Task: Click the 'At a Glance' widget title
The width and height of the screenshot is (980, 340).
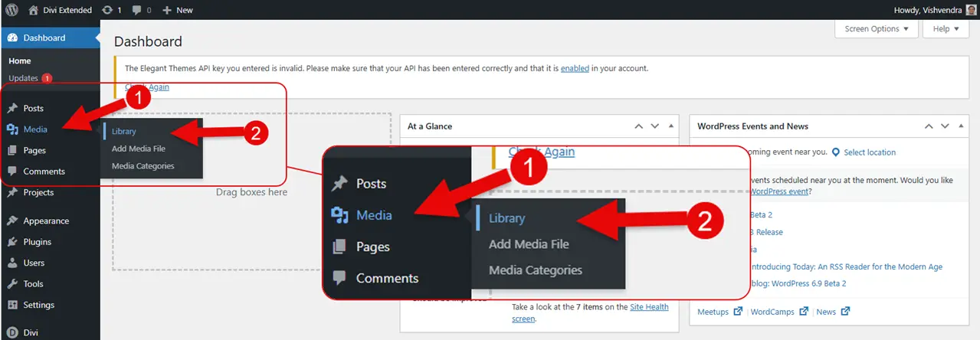Action: tap(430, 126)
